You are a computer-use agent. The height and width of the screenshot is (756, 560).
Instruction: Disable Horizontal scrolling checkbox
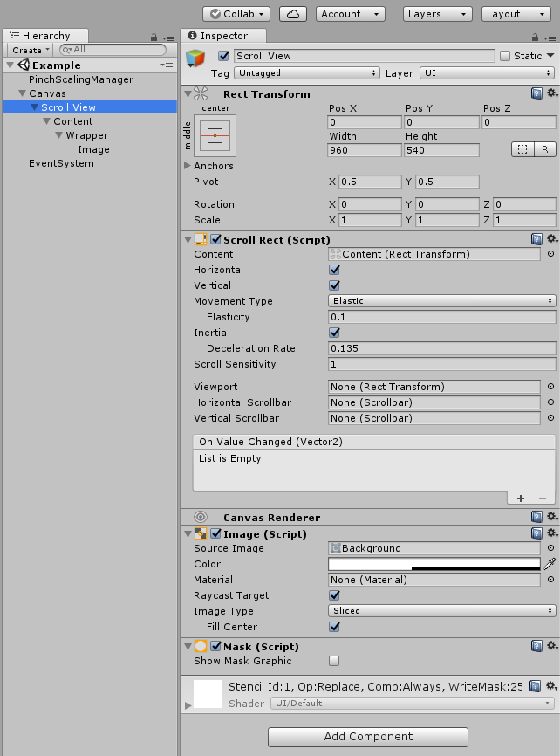(x=334, y=270)
